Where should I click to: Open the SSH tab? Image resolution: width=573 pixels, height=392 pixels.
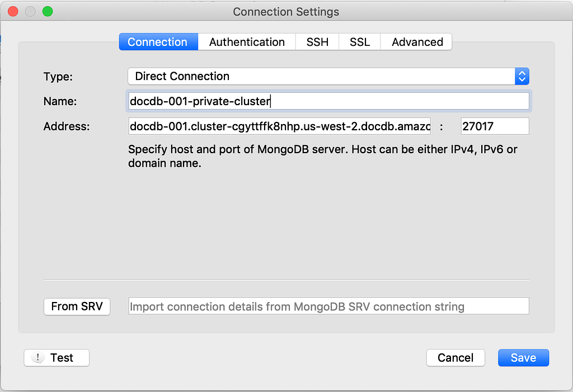317,42
